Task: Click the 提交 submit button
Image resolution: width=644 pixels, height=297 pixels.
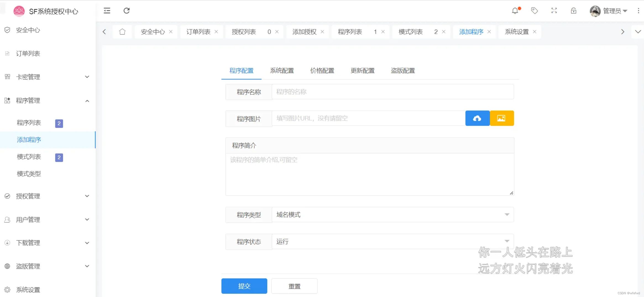Action: tap(244, 286)
